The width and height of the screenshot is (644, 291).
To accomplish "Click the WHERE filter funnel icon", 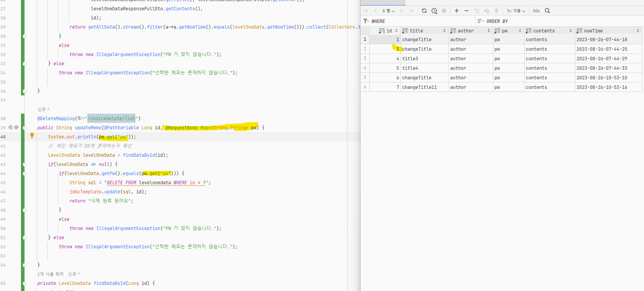I will [366, 21].
